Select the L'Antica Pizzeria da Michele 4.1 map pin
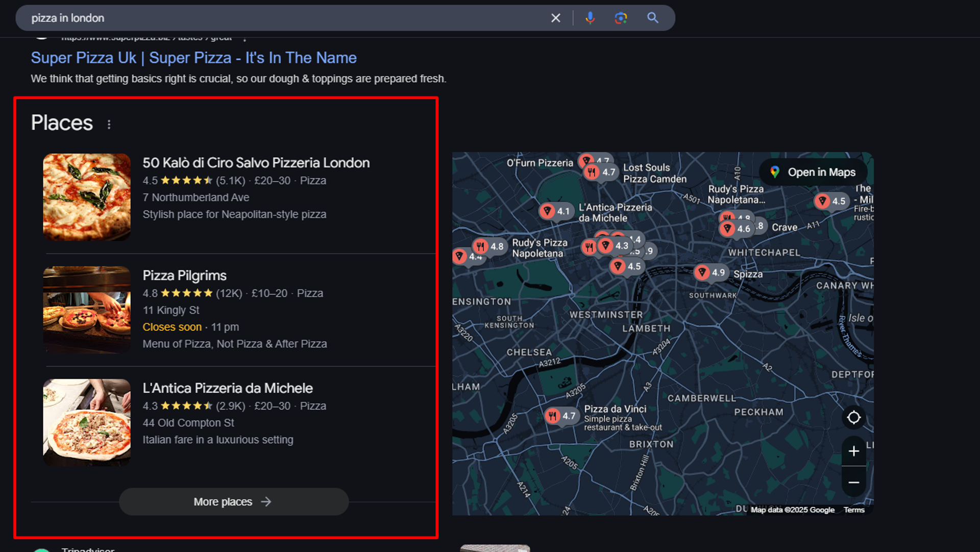The height and width of the screenshot is (552, 980). (x=556, y=211)
